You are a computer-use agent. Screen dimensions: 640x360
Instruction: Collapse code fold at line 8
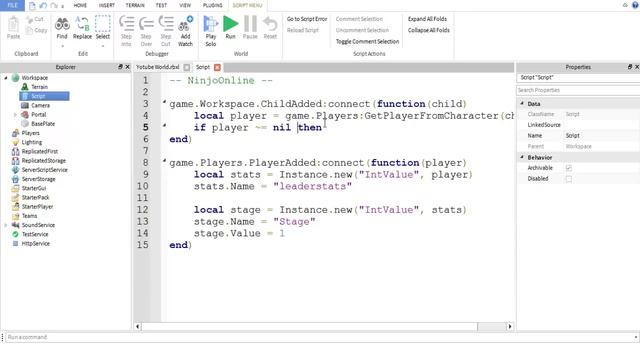(x=164, y=161)
